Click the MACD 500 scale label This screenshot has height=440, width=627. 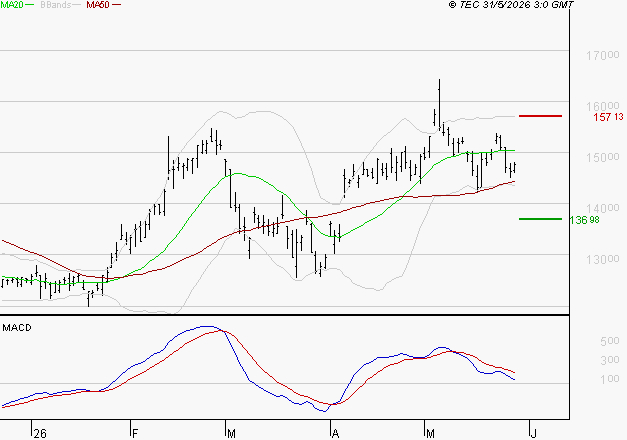[610, 341]
